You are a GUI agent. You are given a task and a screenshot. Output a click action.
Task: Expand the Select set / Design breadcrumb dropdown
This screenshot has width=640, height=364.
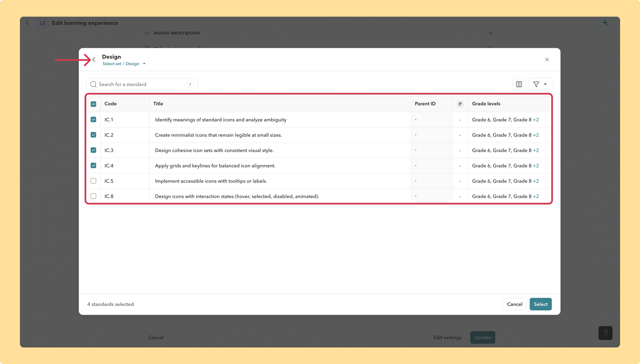(x=144, y=64)
